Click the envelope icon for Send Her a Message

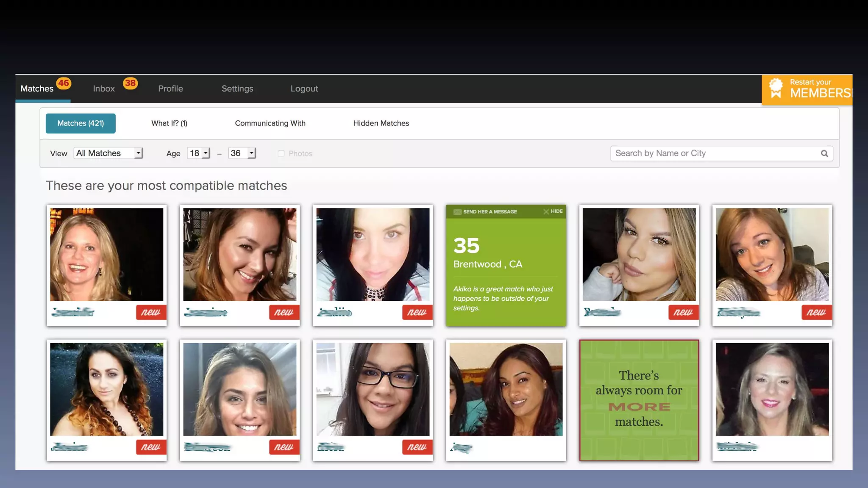click(457, 212)
